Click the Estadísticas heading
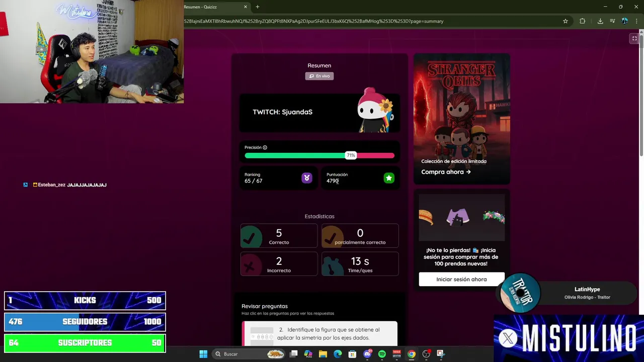 point(319,216)
